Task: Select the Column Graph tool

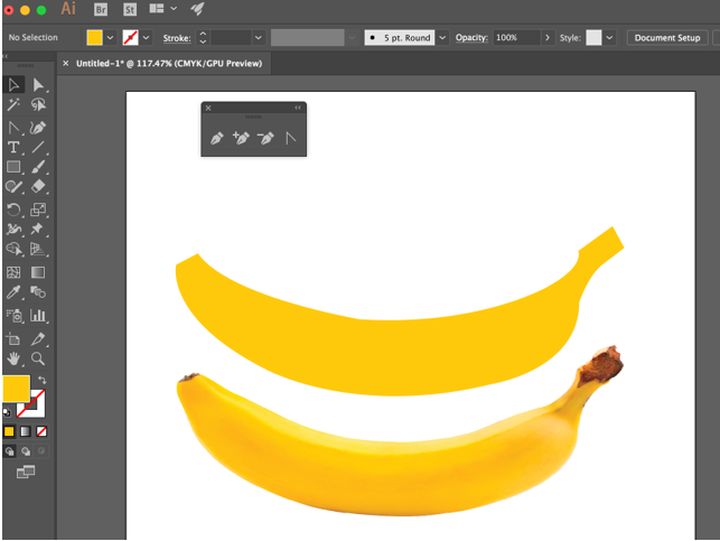Action: click(x=38, y=316)
